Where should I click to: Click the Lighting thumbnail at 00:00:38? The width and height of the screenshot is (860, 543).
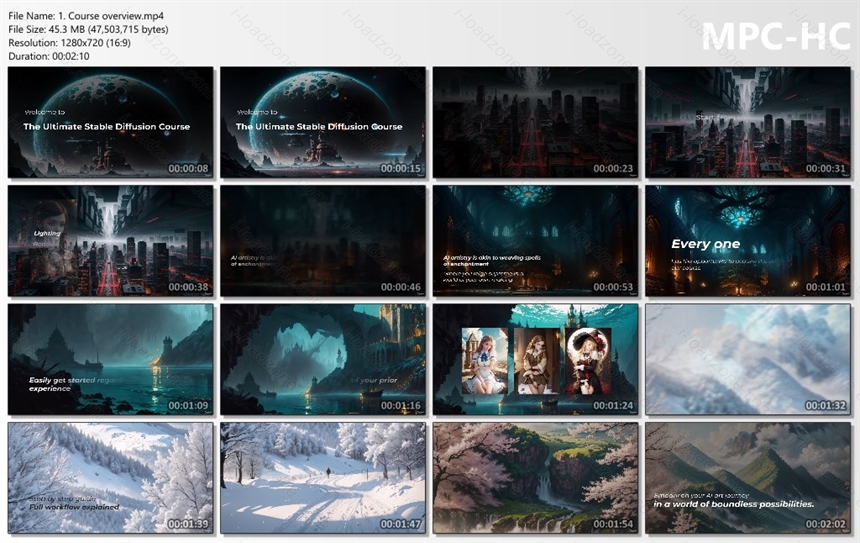[110, 241]
